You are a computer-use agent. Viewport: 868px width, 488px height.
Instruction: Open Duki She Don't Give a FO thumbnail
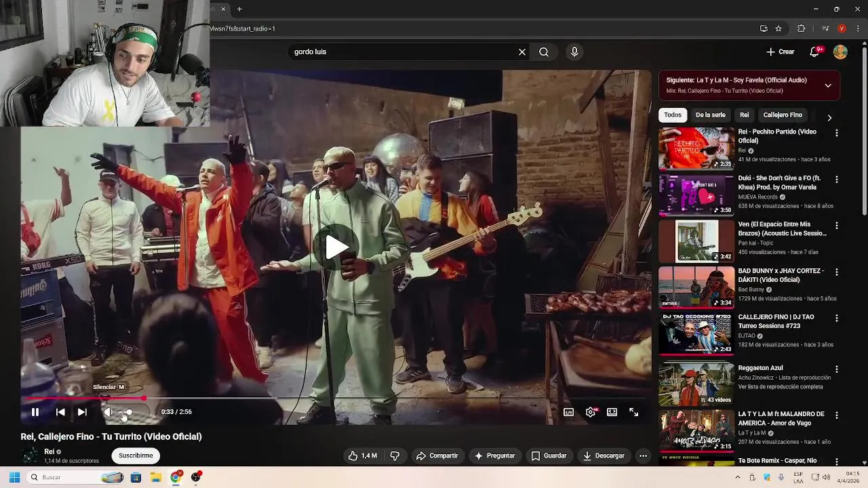tap(696, 195)
